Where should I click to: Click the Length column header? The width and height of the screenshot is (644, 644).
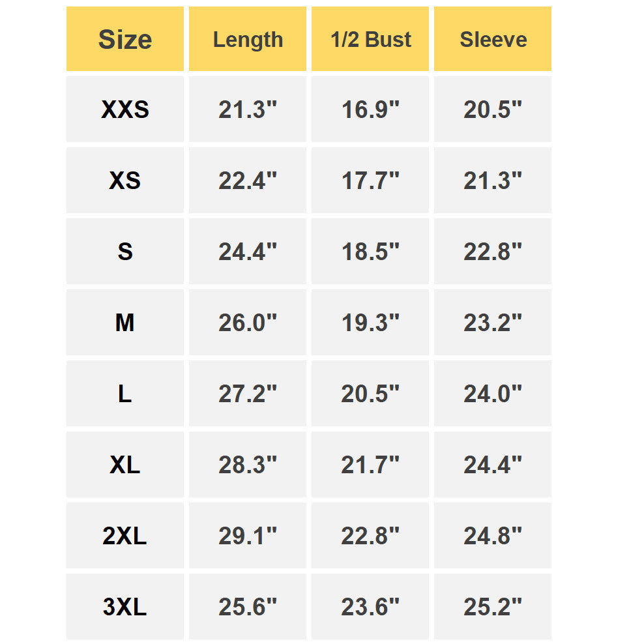click(248, 39)
